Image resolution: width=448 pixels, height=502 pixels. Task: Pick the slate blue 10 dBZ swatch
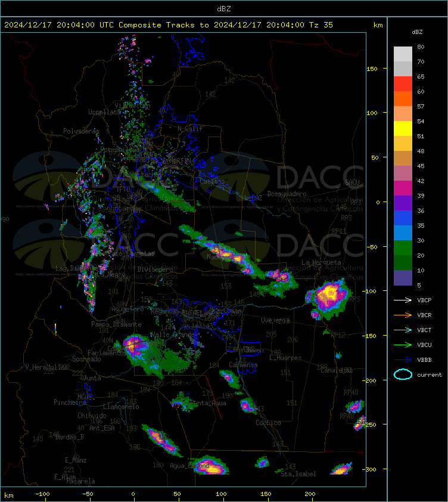pyautogui.click(x=403, y=278)
